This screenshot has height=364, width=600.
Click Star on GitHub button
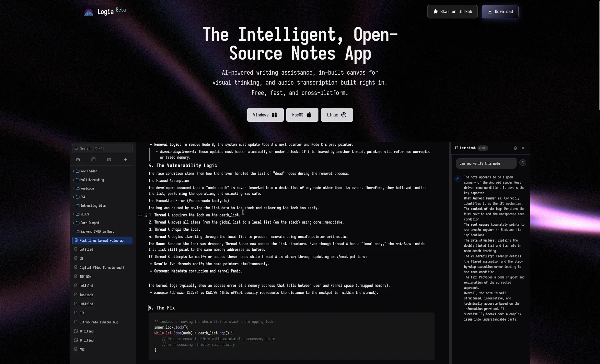coord(452,12)
